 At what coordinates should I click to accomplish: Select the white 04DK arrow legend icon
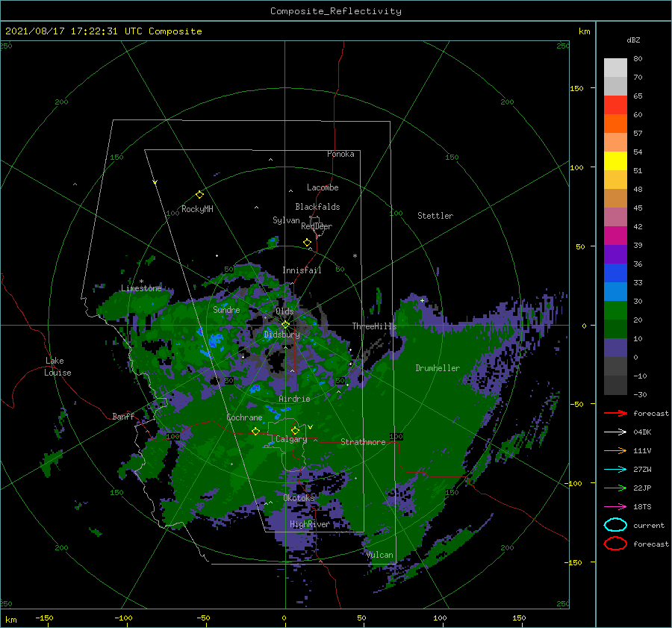(x=615, y=432)
